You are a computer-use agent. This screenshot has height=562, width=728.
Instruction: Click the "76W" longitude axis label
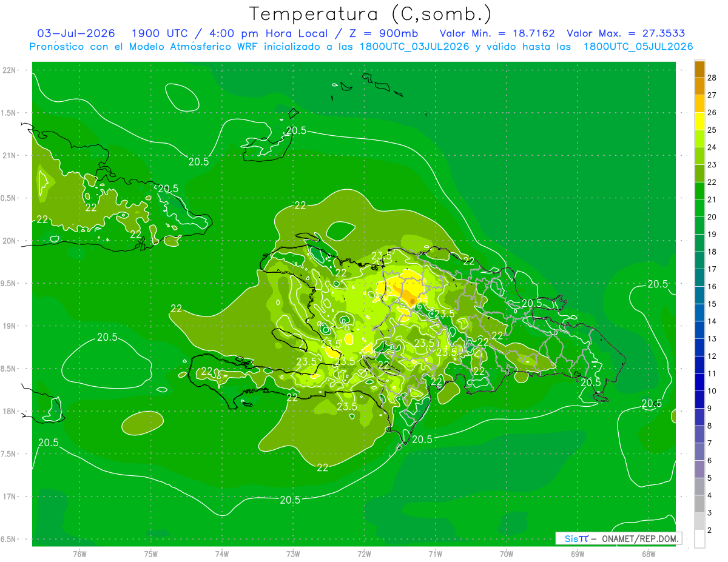tap(79, 554)
